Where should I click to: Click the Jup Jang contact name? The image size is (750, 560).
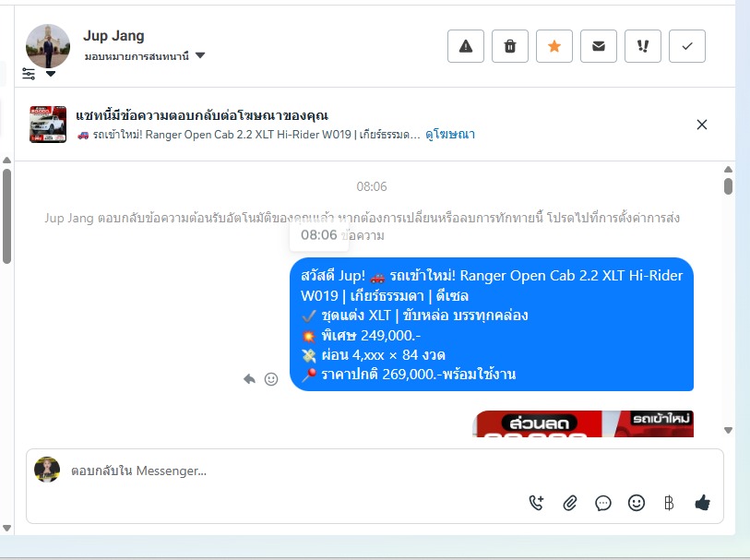click(x=113, y=35)
